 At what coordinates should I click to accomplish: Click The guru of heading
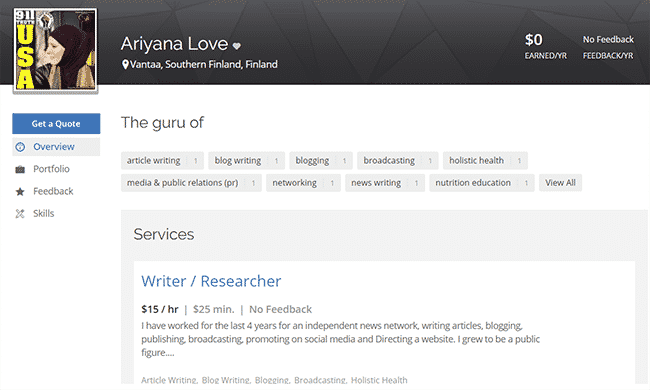(162, 123)
